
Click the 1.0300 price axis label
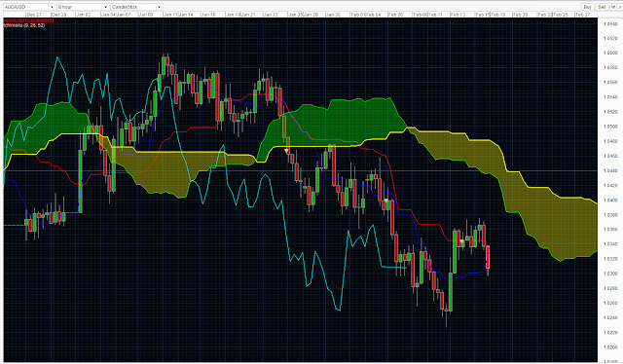(610, 273)
